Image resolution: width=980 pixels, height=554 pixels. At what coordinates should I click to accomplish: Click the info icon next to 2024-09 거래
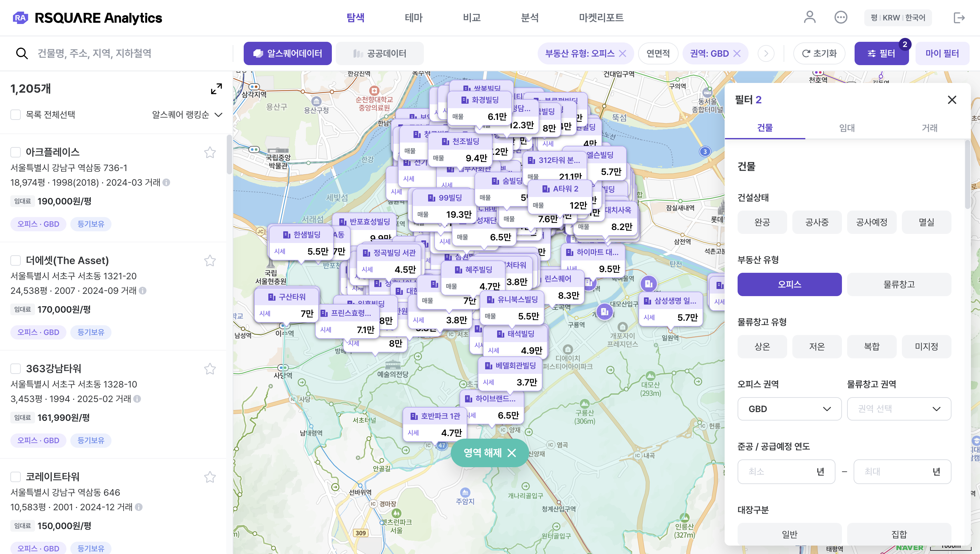(143, 291)
